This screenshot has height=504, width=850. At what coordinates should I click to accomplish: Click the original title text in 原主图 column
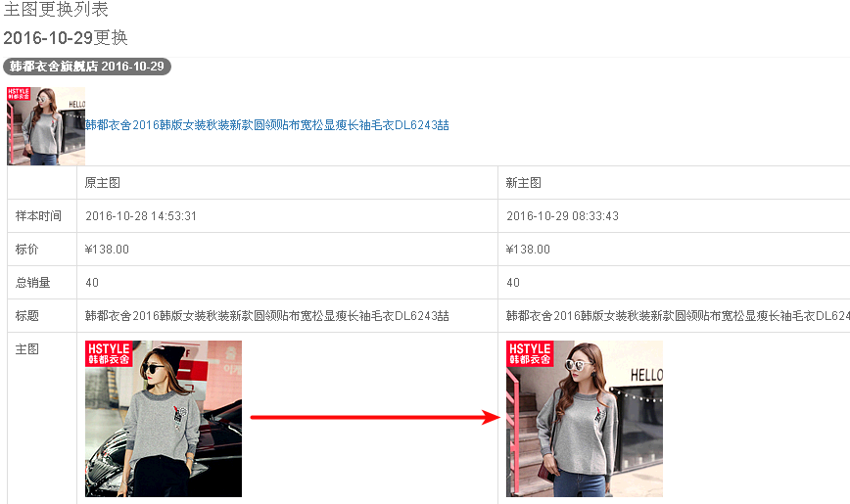(267, 315)
